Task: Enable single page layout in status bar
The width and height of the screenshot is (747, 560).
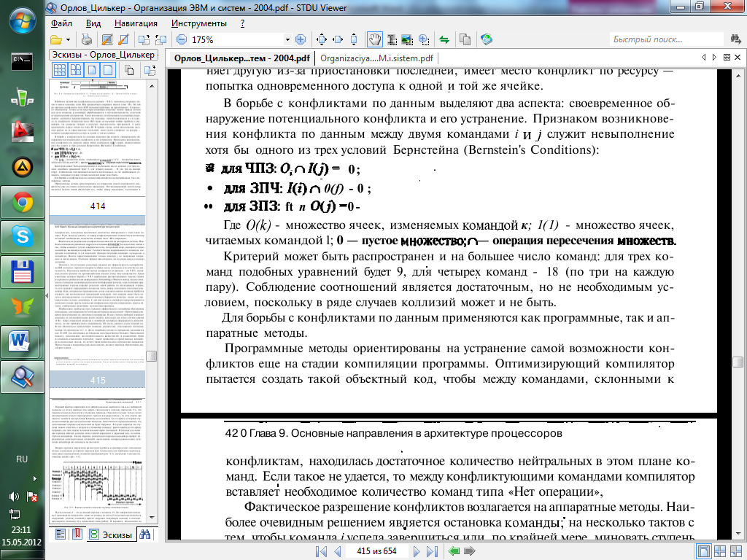Action: (x=704, y=551)
